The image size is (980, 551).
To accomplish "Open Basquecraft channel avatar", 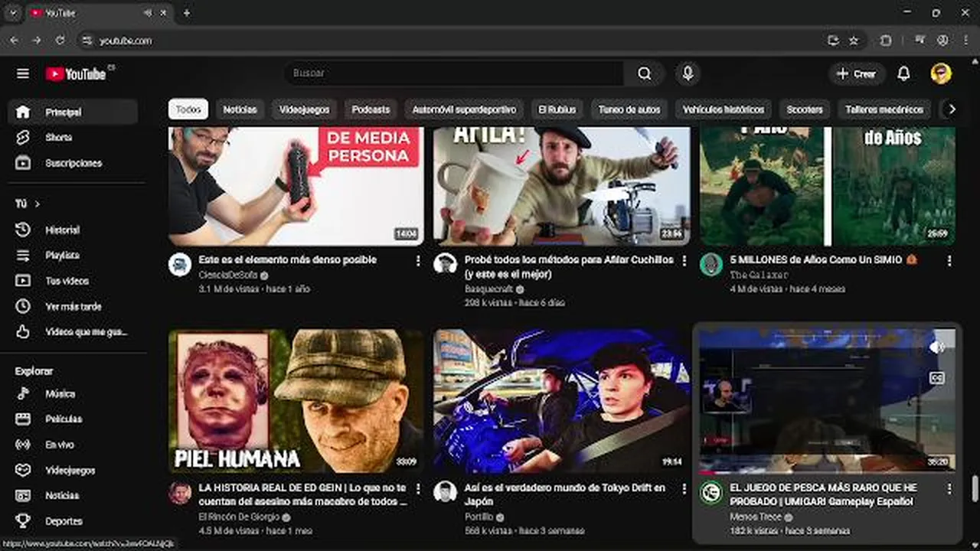I will point(445,264).
